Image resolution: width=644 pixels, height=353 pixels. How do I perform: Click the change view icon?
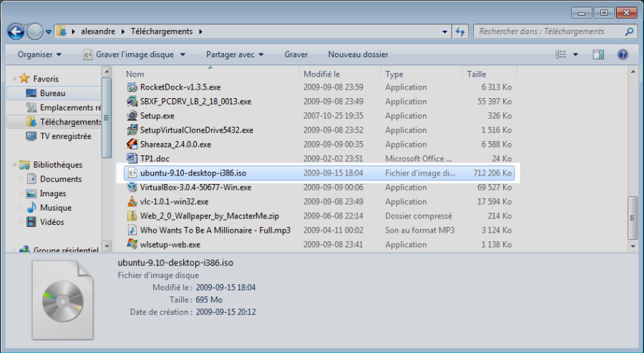pyautogui.click(x=560, y=54)
